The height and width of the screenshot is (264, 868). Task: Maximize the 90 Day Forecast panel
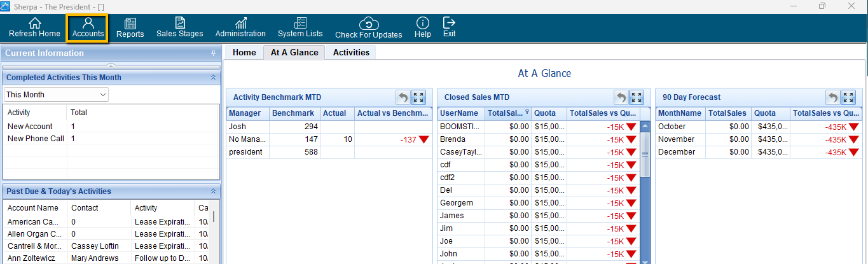point(848,97)
